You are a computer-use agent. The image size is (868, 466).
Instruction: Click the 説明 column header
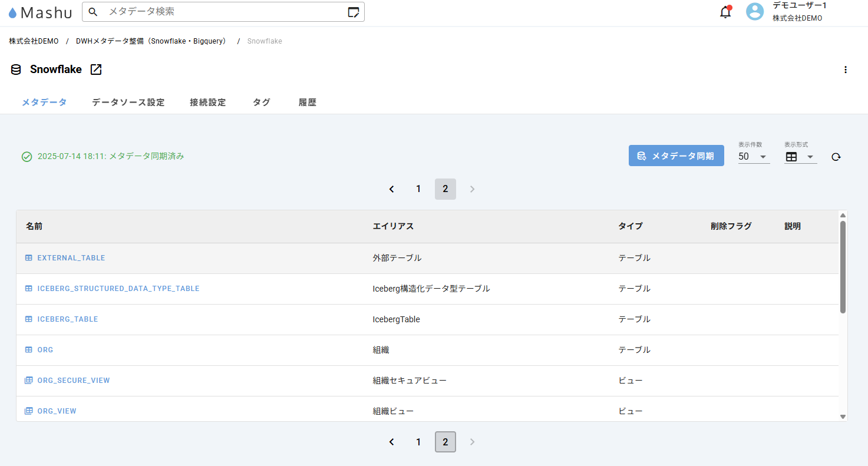(793, 226)
